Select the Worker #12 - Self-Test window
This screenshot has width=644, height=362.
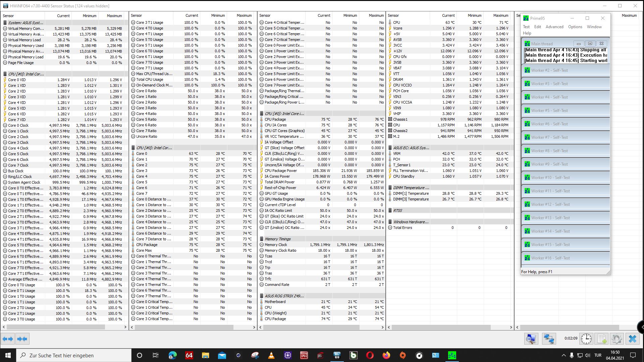(566, 204)
